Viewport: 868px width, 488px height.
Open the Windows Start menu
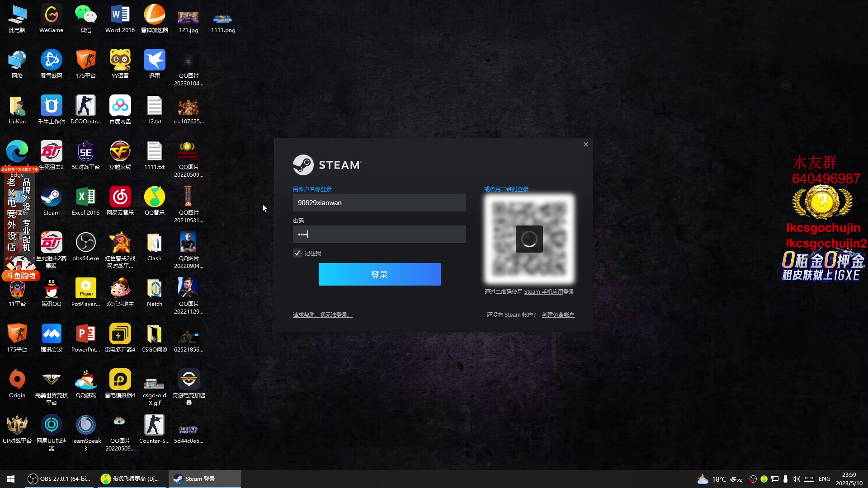(x=11, y=479)
